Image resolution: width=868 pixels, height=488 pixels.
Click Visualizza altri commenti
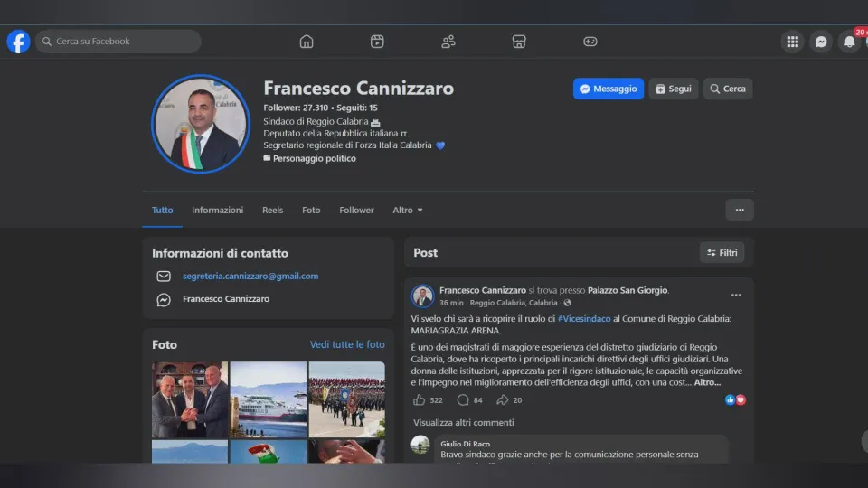click(x=463, y=423)
